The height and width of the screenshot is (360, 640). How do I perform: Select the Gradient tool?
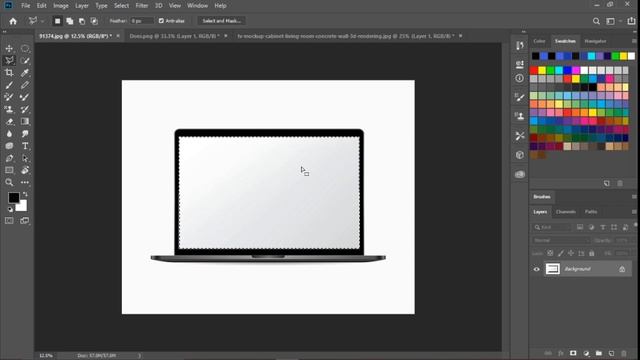(x=25, y=122)
